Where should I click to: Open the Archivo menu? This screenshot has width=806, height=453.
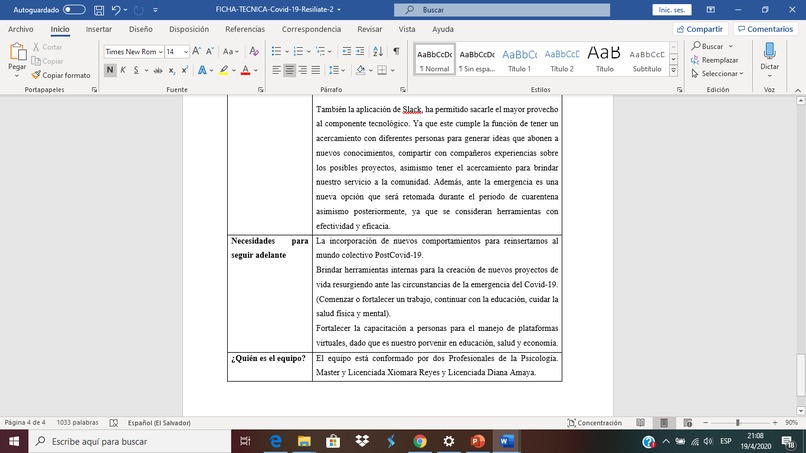pos(21,29)
